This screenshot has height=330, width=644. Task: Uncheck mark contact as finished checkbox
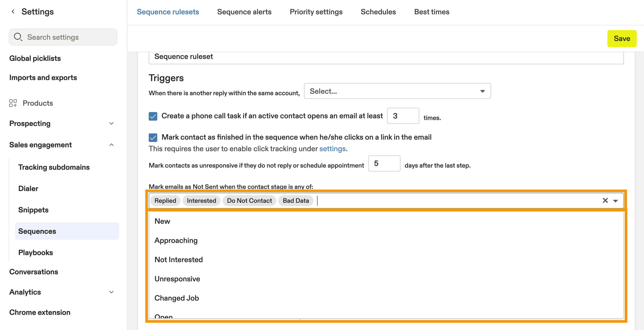[x=153, y=137]
